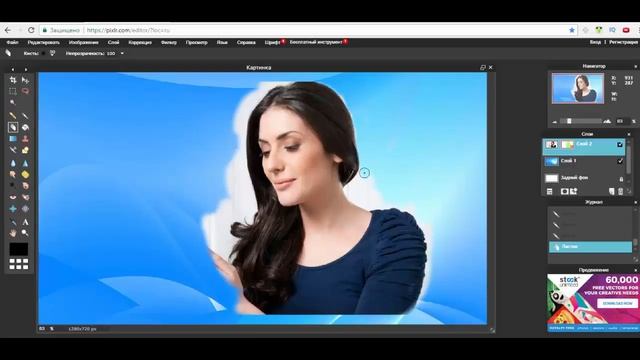The height and width of the screenshot is (360, 640).
Task: Open the Файл menu
Action: pos(12,42)
